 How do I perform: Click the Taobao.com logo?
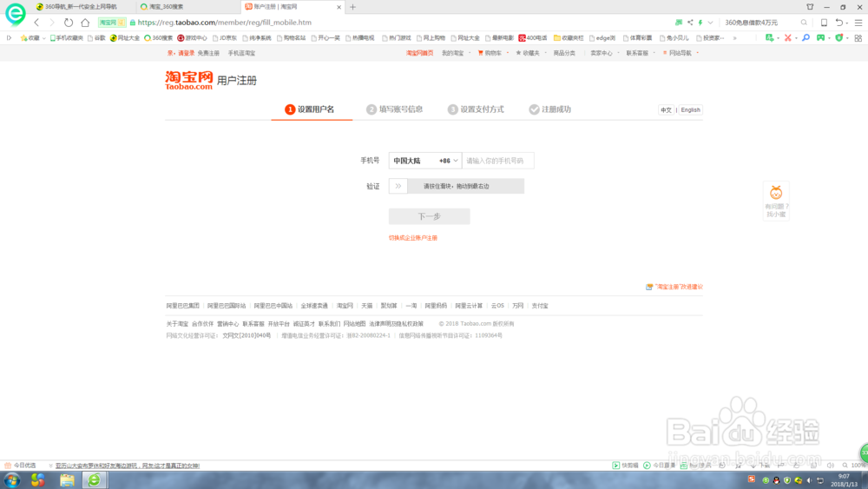coord(188,80)
